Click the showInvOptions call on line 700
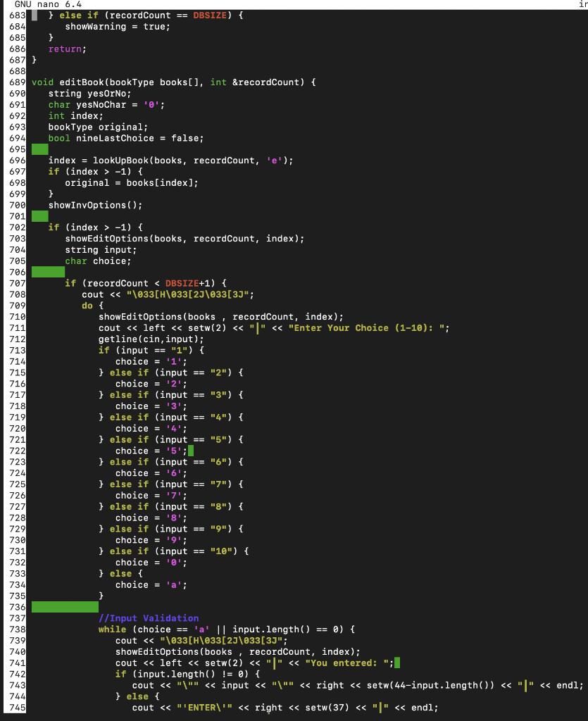The height and width of the screenshot is (721, 588). [85, 205]
